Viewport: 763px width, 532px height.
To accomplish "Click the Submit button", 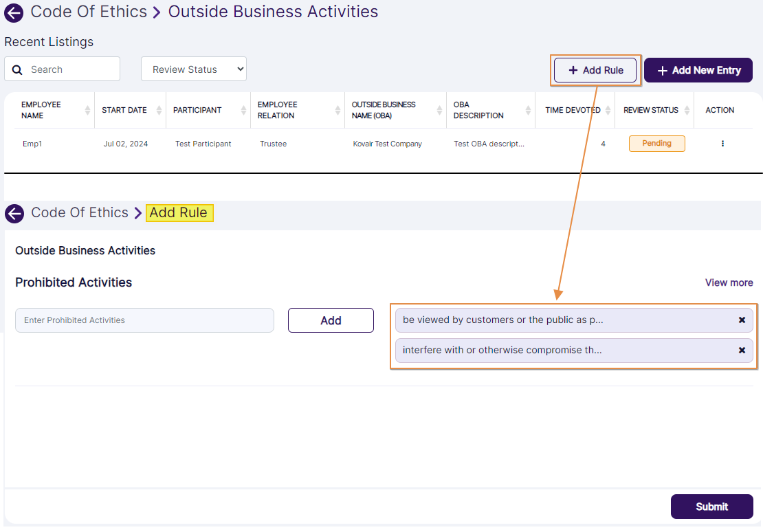I will [x=712, y=507].
